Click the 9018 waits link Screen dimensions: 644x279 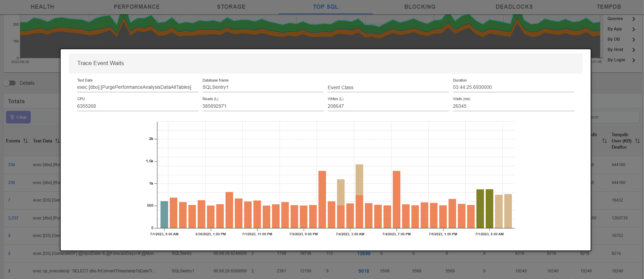(364, 271)
